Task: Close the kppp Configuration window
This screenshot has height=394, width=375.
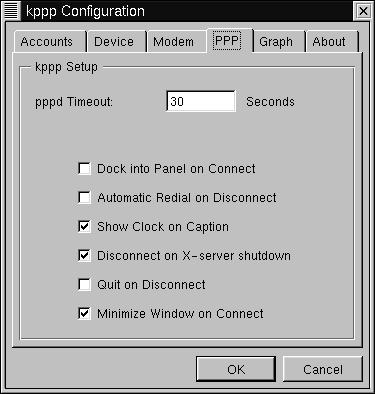Action: [363, 11]
